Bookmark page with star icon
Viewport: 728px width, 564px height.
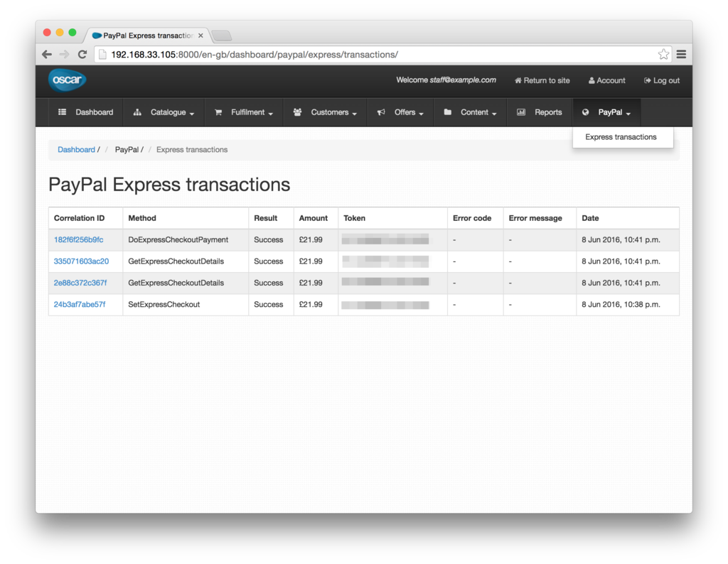coord(663,55)
